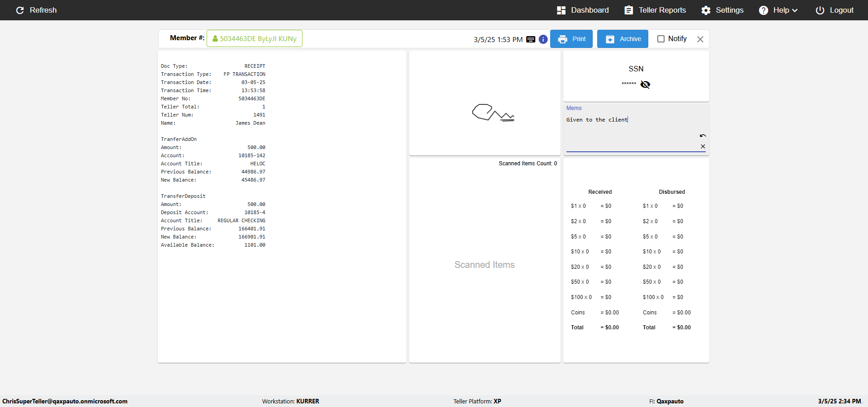The height and width of the screenshot is (407, 868).
Task: Click the timestamp 3/5/25 1:53 PM
Action: point(498,40)
